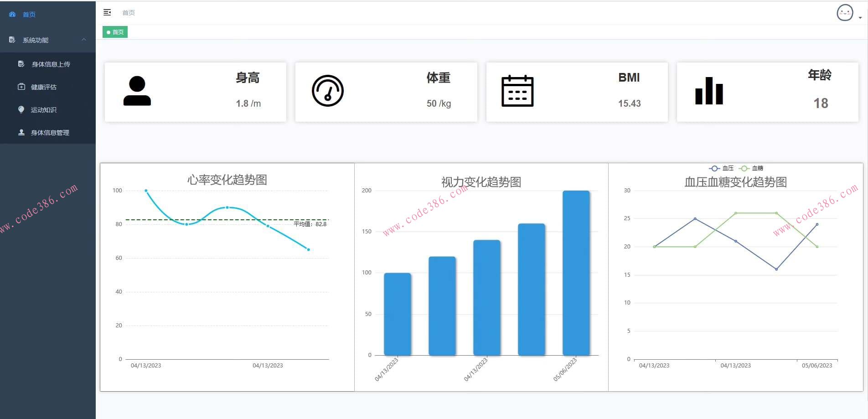The height and width of the screenshot is (419, 868).
Task: Click the 运动知识 lightbulb icon
Action: [21, 109]
